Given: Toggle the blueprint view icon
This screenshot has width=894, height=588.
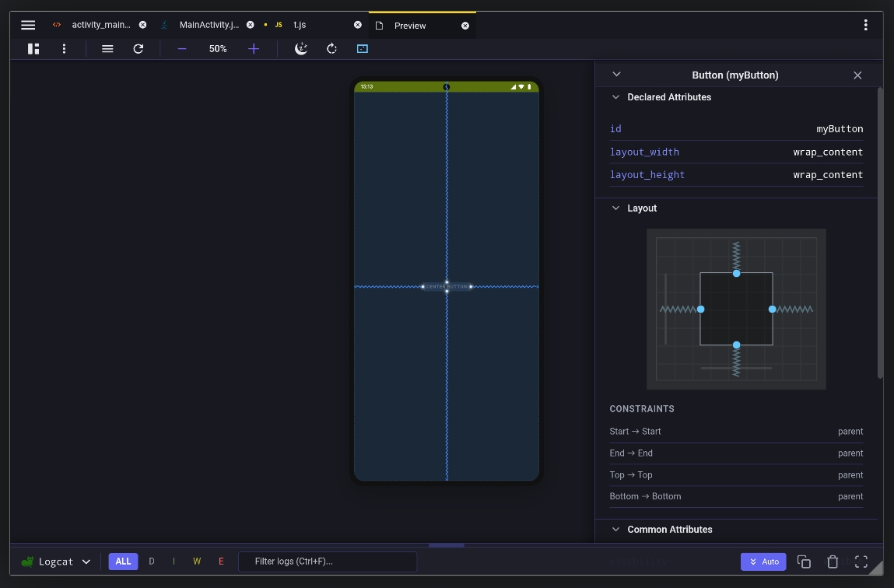Looking at the screenshot, I should coord(362,49).
